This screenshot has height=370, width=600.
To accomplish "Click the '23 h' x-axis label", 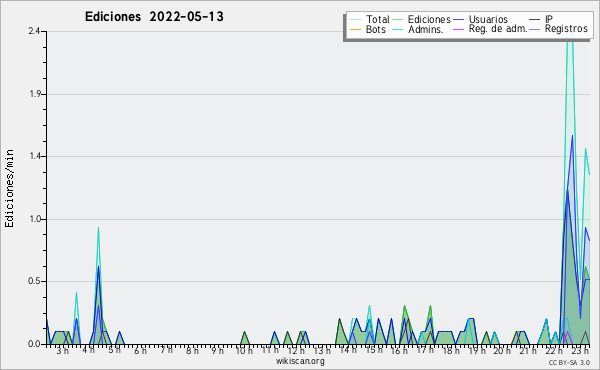I will (580, 351).
